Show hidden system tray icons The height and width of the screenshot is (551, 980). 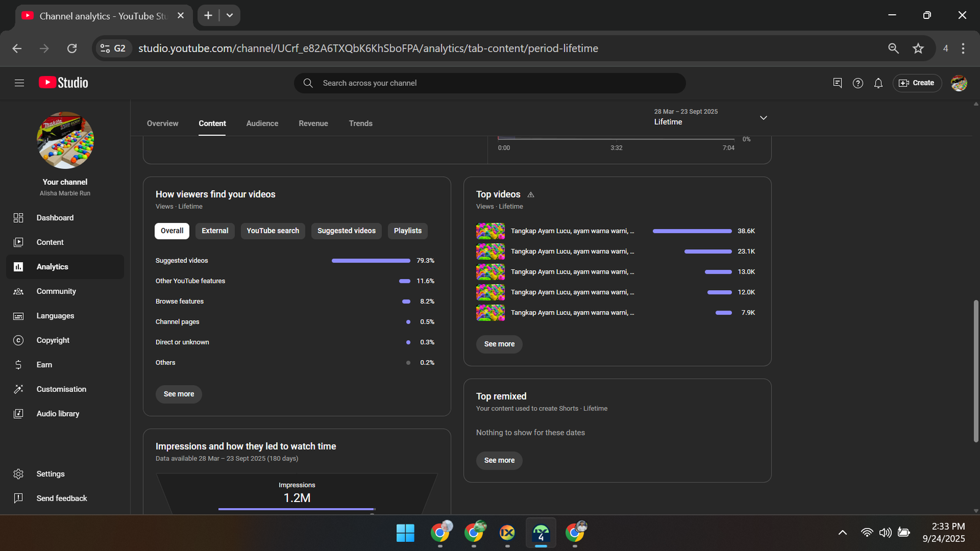[842, 533]
